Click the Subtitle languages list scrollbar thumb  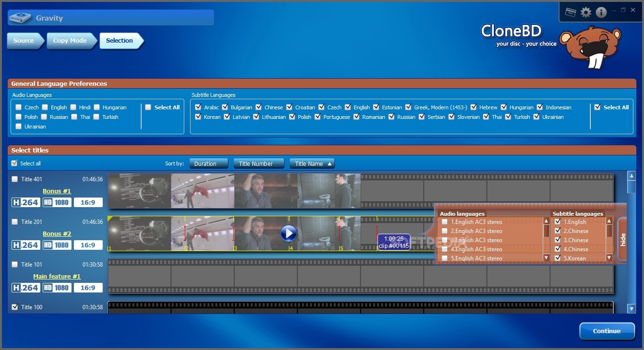pyautogui.click(x=609, y=231)
